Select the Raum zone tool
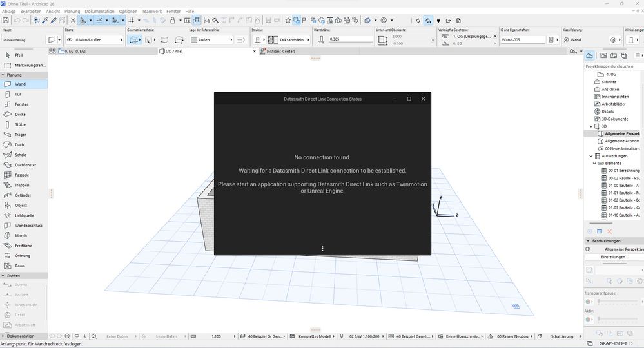 pos(24,266)
